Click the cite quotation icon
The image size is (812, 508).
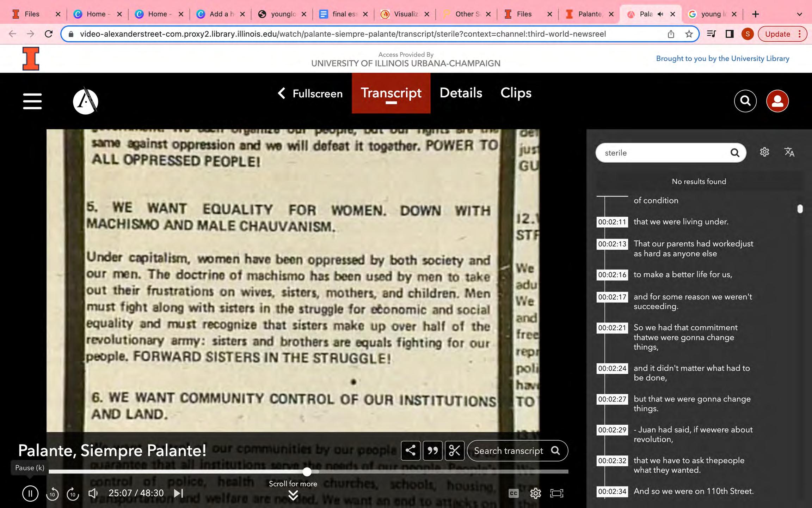[x=432, y=450]
